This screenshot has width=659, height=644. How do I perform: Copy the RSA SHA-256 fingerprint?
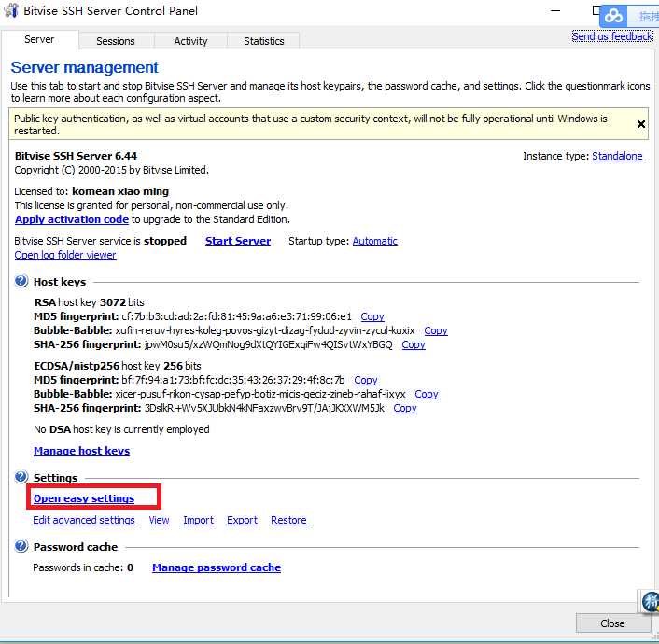click(x=414, y=344)
